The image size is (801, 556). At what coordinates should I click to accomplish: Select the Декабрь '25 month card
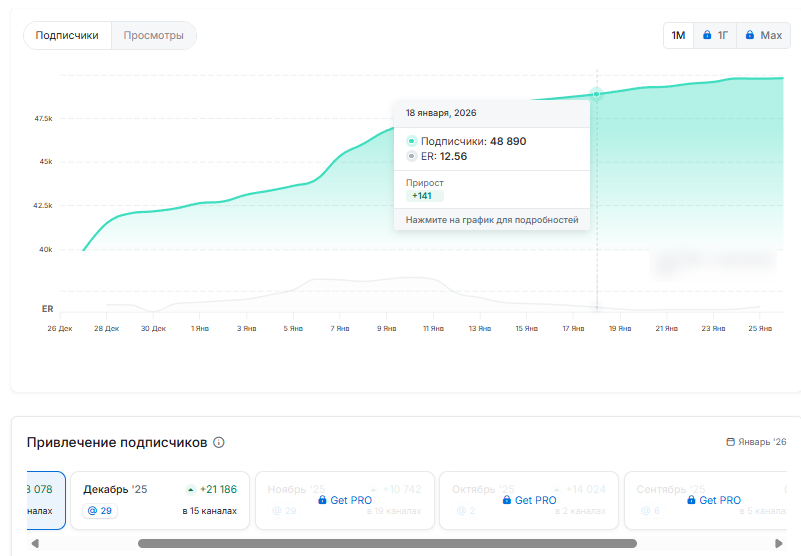[x=160, y=500]
